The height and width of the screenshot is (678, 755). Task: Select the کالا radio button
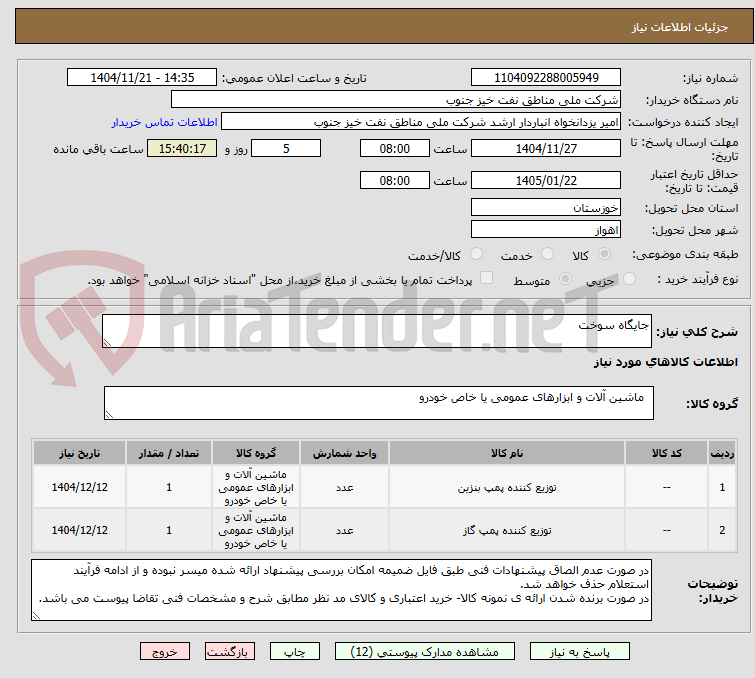(x=604, y=253)
